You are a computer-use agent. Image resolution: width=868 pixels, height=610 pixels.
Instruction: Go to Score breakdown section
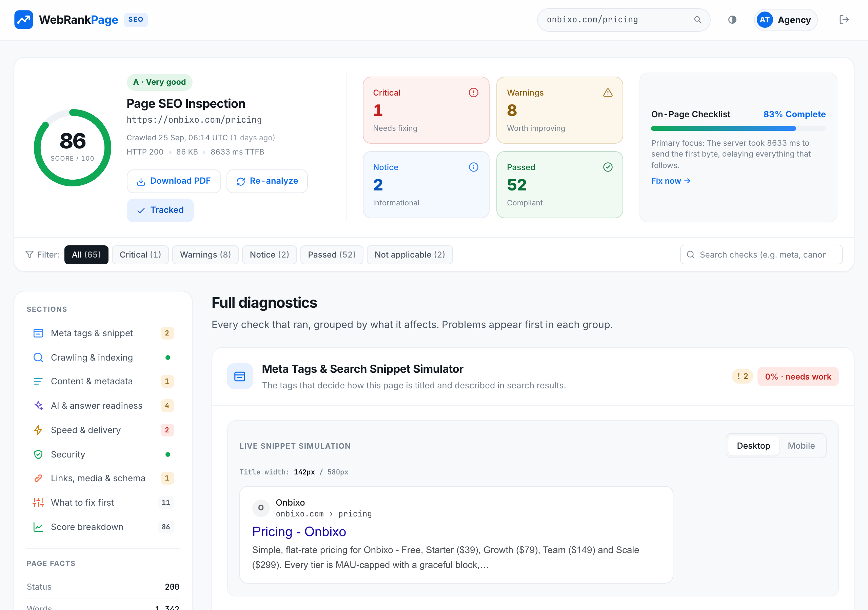click(x=103, y=527)
